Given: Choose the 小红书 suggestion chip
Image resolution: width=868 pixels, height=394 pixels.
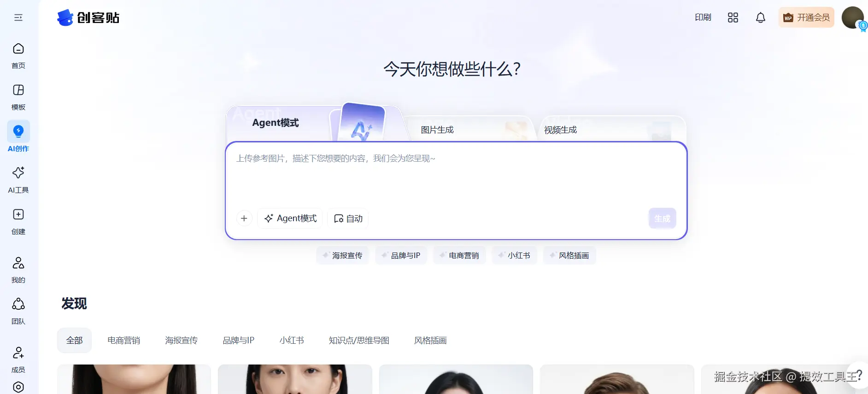Looking at the screenshot, I should pyautogui.click(x=514, y=255).
